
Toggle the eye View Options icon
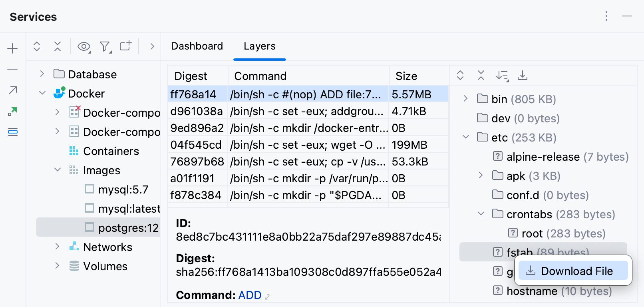pos(84,47)
